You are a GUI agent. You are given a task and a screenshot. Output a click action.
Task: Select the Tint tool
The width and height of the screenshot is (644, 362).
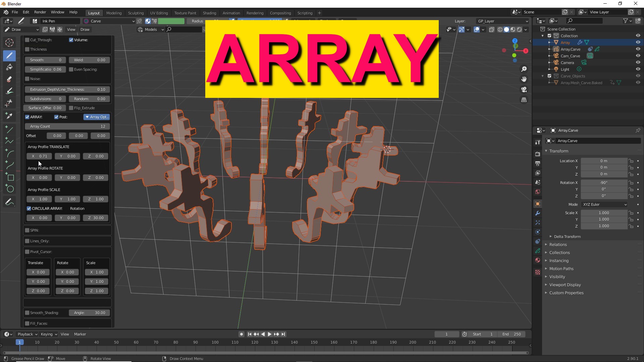[9, 91]
